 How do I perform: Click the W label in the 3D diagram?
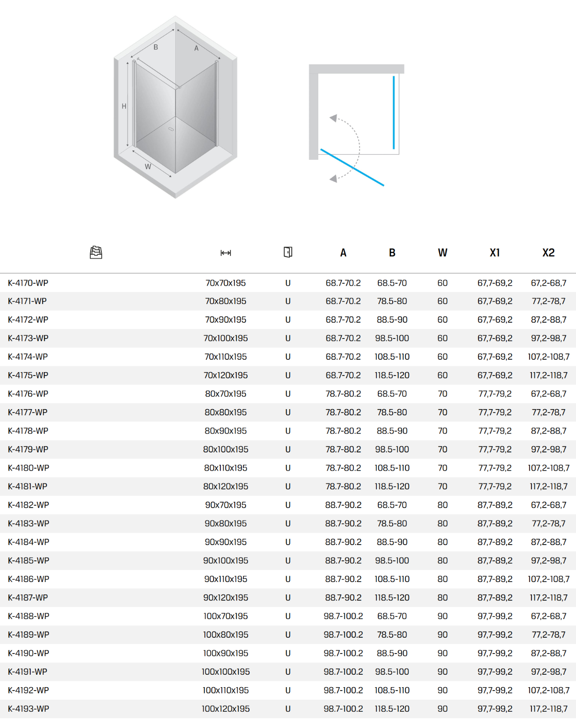[x=148, y=167]
